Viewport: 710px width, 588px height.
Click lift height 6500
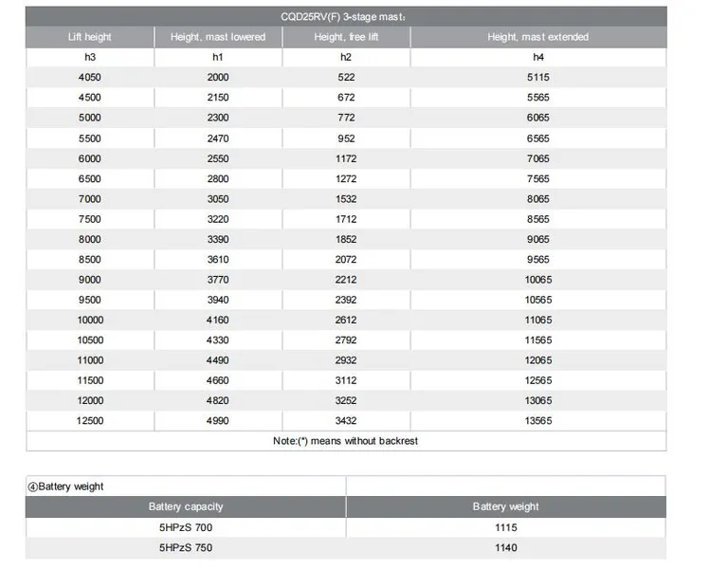click(90, 179)
